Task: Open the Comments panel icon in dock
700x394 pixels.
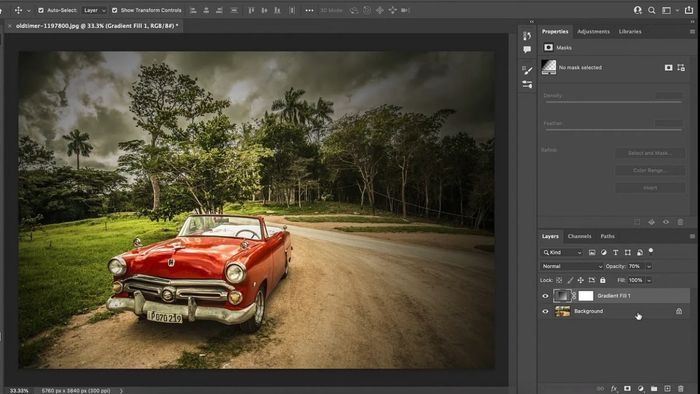Action: pyautogui.click(x=527, y=49)
